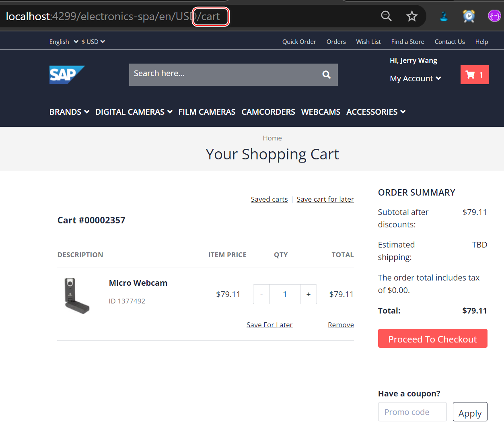Remove the Micro Webcam from cart

(x=341, y=325)
